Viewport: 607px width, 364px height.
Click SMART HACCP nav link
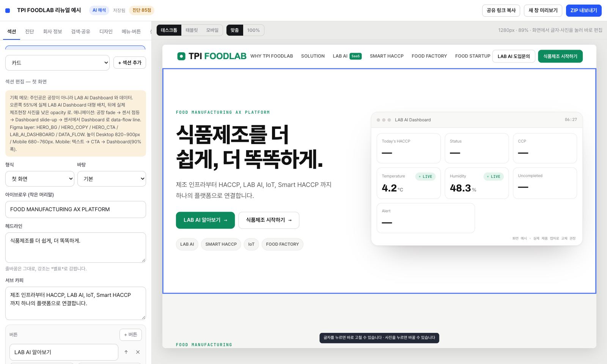point(387,56)
